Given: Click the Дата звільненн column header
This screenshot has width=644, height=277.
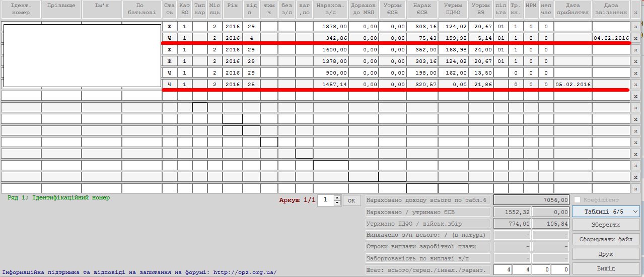Looking at the screenshot, I should click(x=611, y=9).
